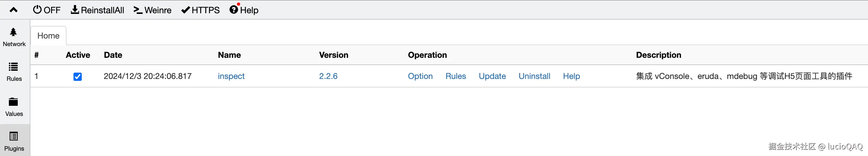Switch to the Home tab
This screenshot has height=156, width=868.
pyautogui.click(x=48, y=36)
